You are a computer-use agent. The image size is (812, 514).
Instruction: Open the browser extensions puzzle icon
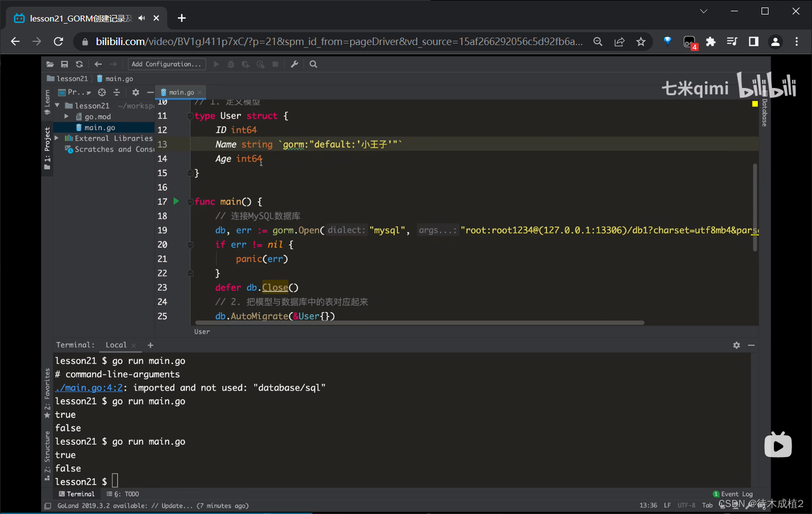pyautogui.click(x=711, y=41)
